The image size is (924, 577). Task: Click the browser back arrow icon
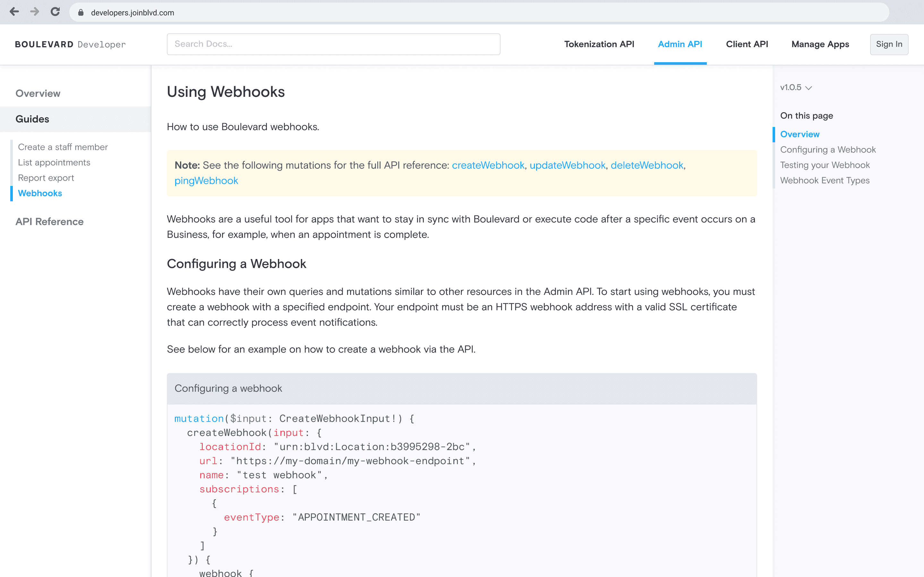point(14,12)
